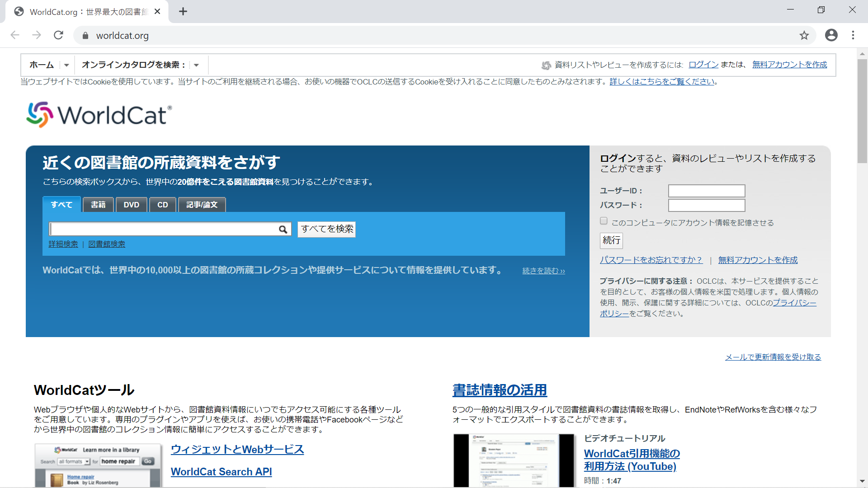Check remember account on this computer

(604, 221)
